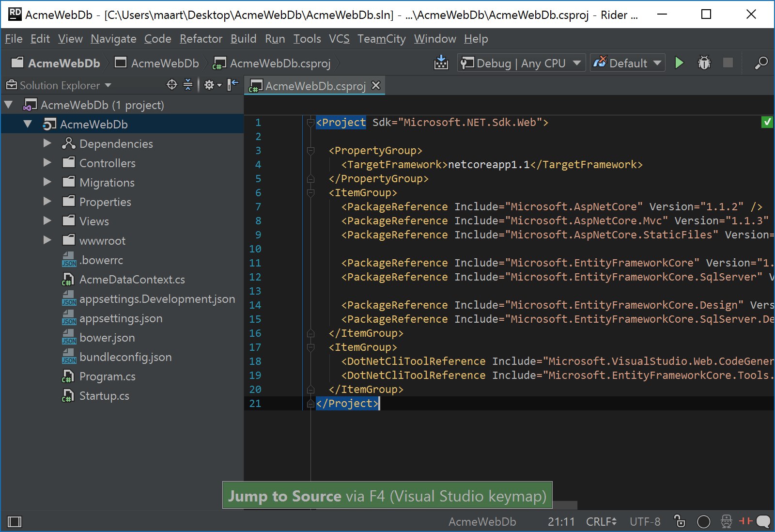Image resolution: width=775 pixels, height=532 pixels.
Task: Open AcmeDataContext.cs in the tree
Action: (123, 280)
